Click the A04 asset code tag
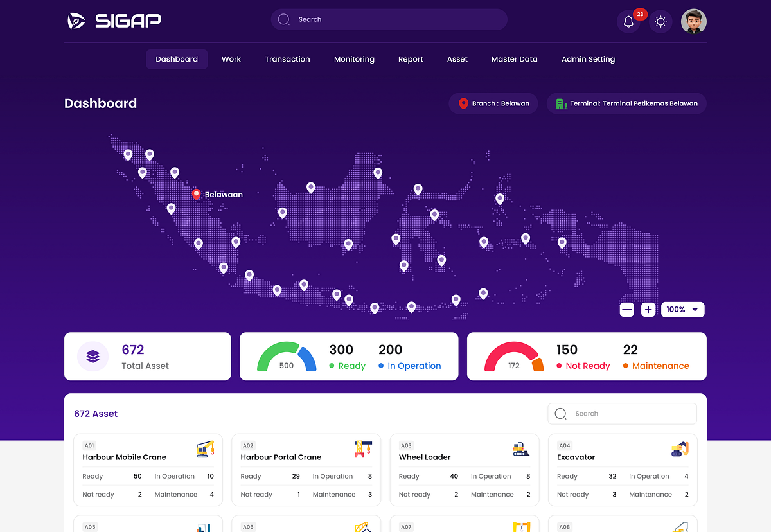771x532 pixels. [564, 445]
